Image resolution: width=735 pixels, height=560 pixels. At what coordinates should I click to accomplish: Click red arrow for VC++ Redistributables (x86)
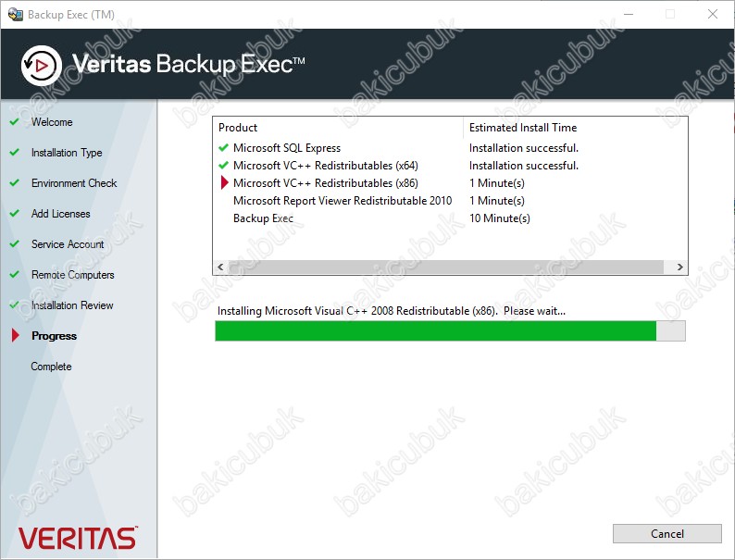[225, 182]
